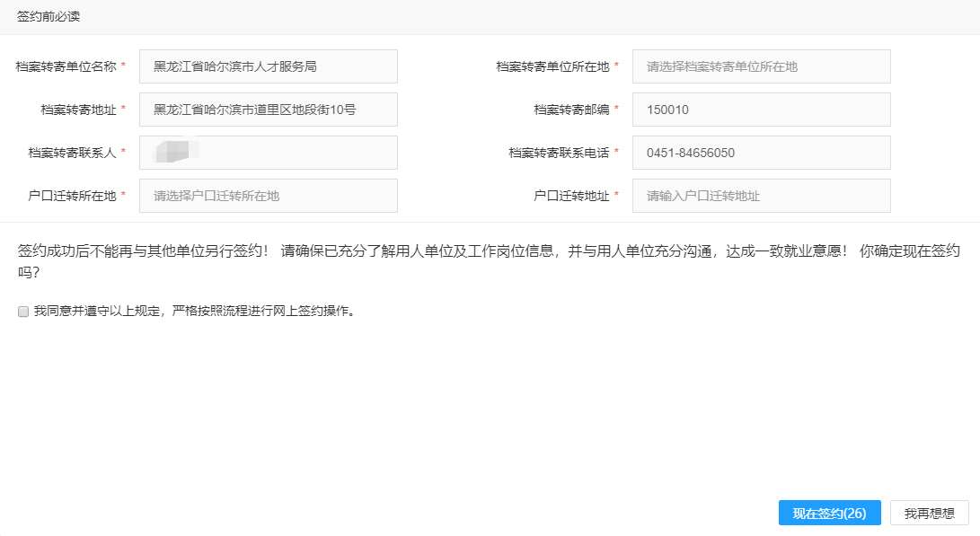This screenshot has width=980, height=536.
Task: Select the 档案转寄邮编 field showing 150010
Action: pyautogui.click(x=761, y=110)
